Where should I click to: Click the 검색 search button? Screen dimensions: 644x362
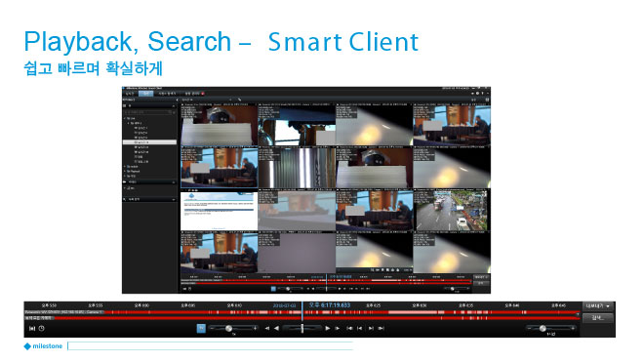coord(597,318)
